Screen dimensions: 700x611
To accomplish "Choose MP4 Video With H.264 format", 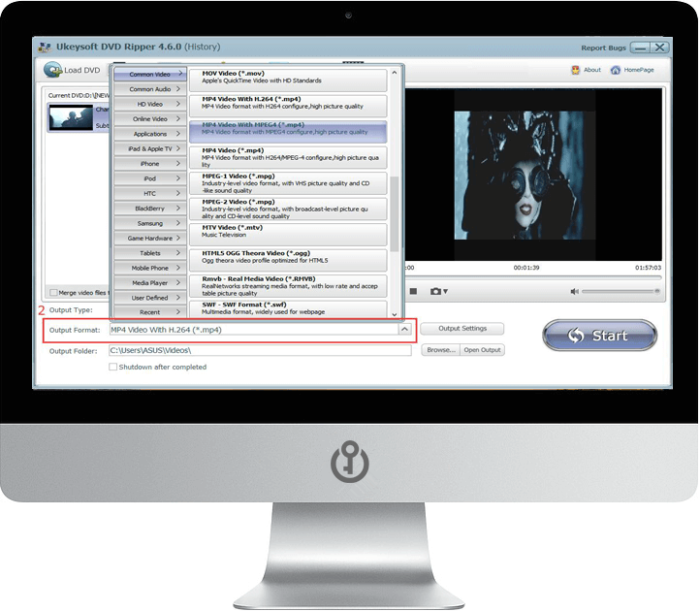I will (288, 106).
